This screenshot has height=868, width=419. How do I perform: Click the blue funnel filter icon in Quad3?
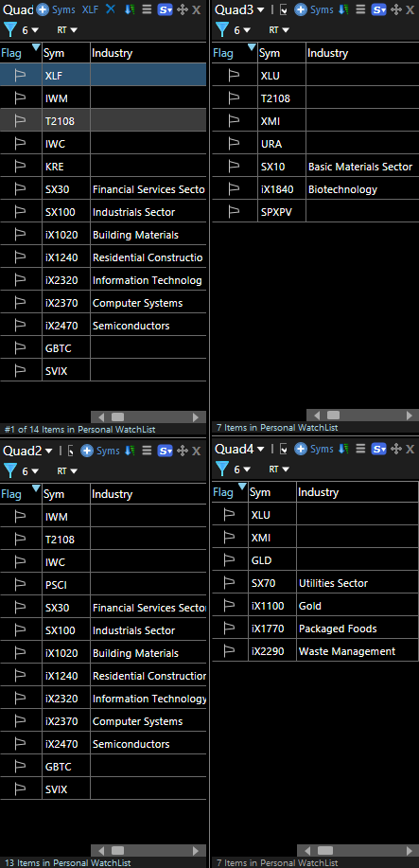(222, 29)
